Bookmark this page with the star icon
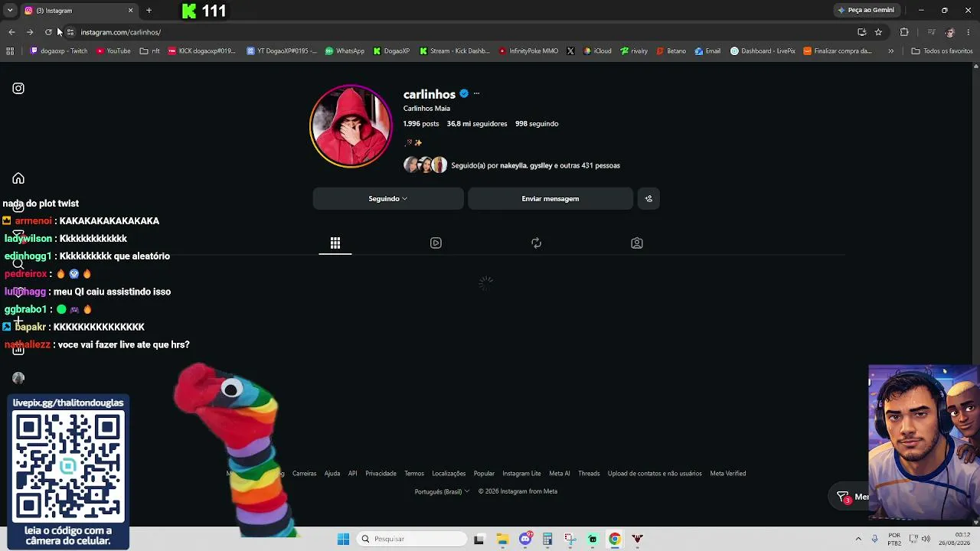This screenshot has width=980, height=551. 878,32
